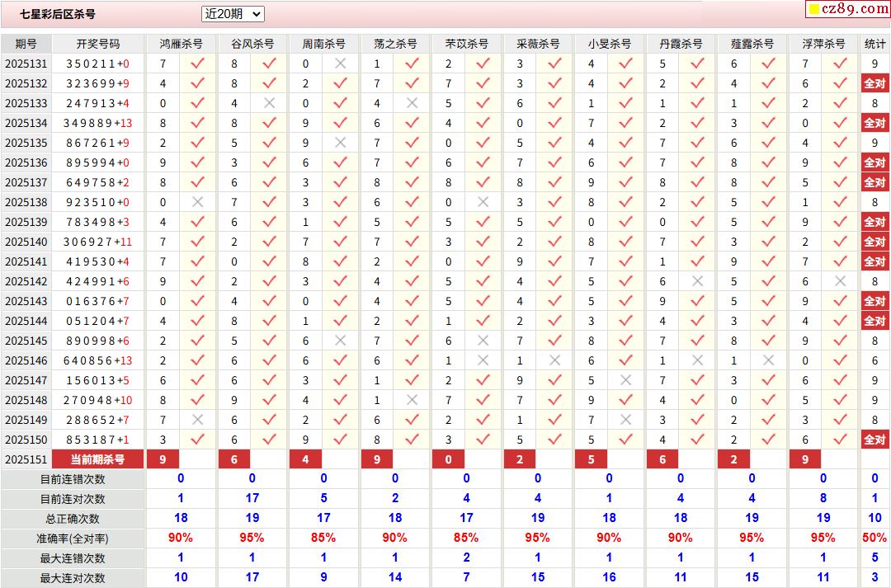This screenshot has height=588, width=891.
Task: Select the 鸿雁杀号 column header
Action: tap(181, 44)
